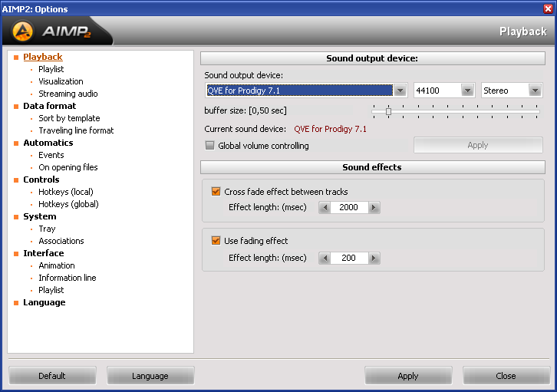Click the buffer size slider thumb

[389, 111]
